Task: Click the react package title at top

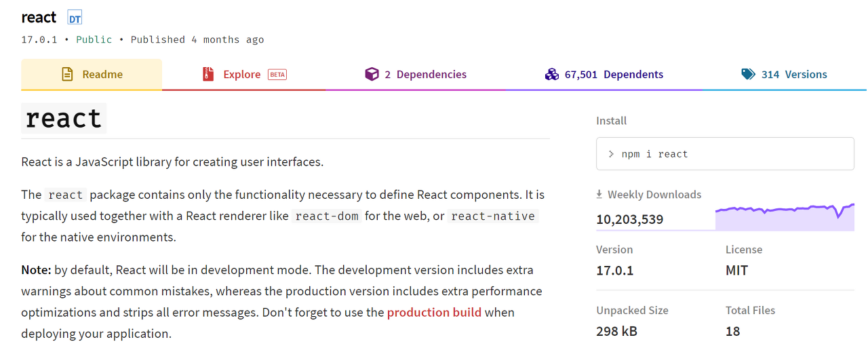Action: [x=39, y=18]
